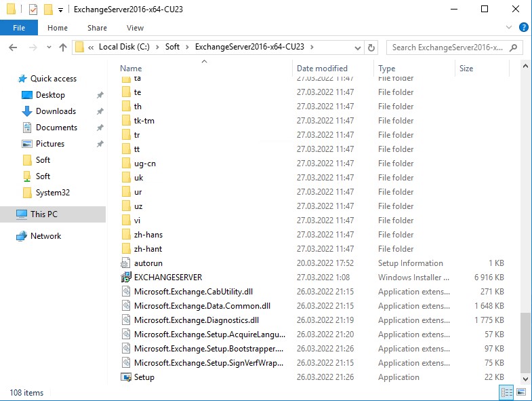Click the Help question mark icon
The image size is (532, 401).
tap(523, 28)
